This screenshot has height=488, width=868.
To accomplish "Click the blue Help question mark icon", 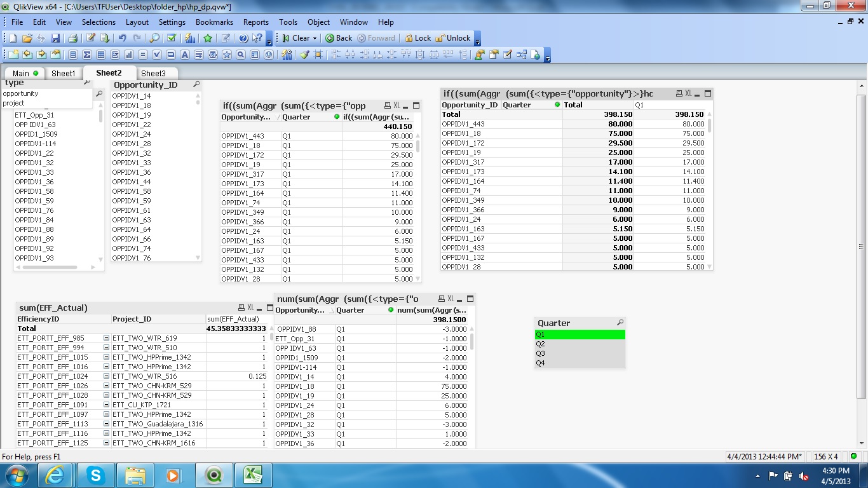I will click(243, 38).
